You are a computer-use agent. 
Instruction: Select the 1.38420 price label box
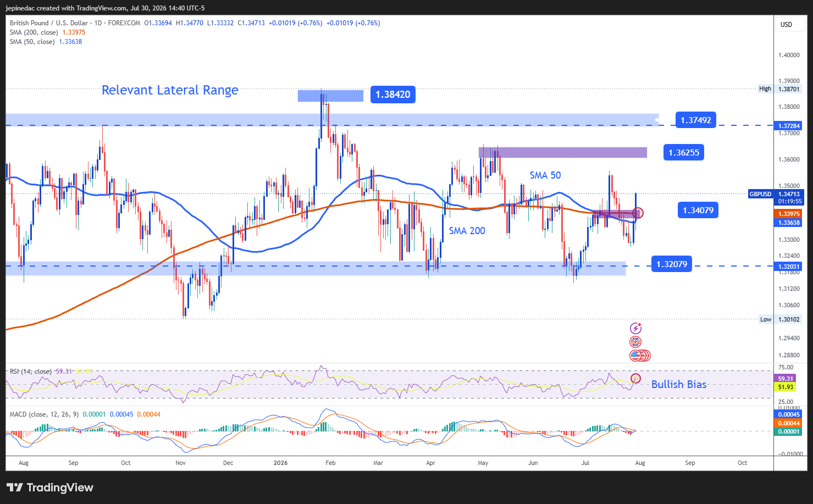click(392, 95)
